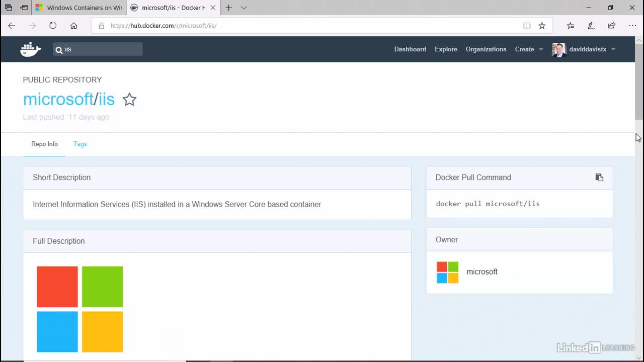Open the tabs you've set aside
This screenshot has height=362, width=644.
click(x=9, y=8)
